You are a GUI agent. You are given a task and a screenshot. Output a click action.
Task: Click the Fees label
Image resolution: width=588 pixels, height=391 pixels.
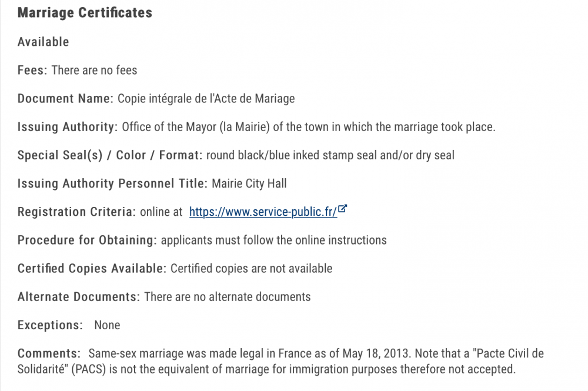pyautogui.click(x=32, y=70)
